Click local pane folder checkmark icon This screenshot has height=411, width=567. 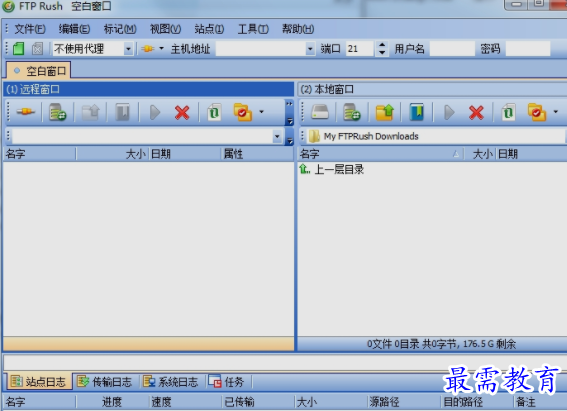point(537,112)
